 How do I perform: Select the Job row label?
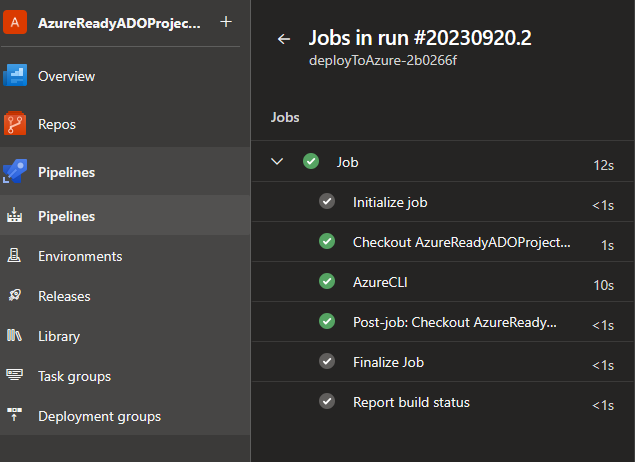click(x=347, y=162)
